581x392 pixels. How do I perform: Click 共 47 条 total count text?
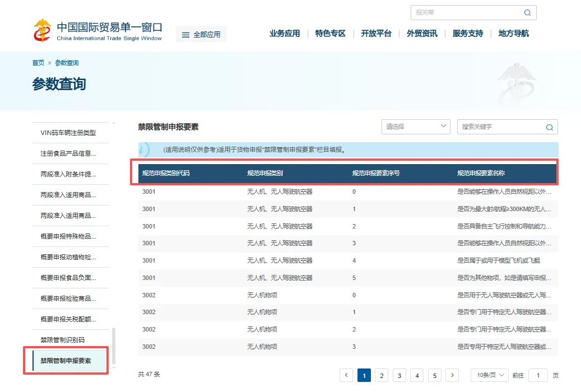pyautogui.click(x=149, y=374)
